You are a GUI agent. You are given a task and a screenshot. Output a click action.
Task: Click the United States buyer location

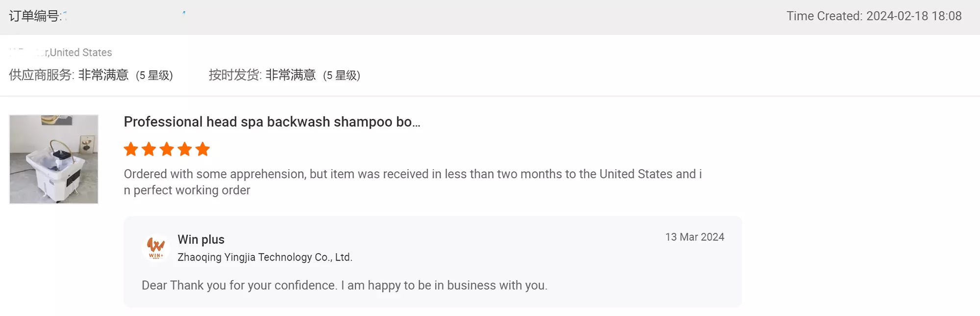pyautogui.click(x=80, y=53)
